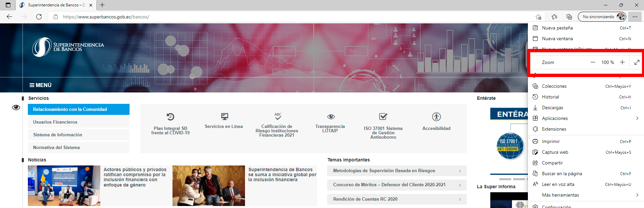This screenshot has width=644, height=208.
Task: Close the Superintendencia de Bancos tab
Action: [91, 5]
